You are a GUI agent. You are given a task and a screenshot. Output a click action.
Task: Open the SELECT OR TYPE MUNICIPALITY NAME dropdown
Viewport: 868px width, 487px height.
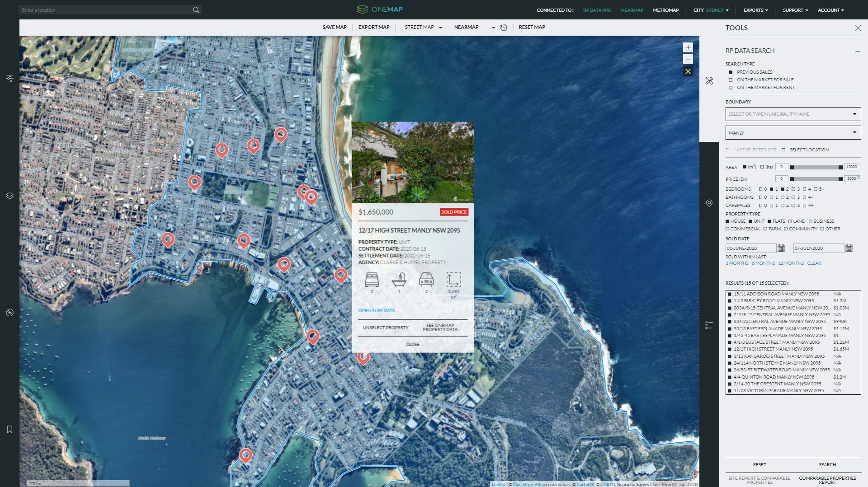click(854, 114)
